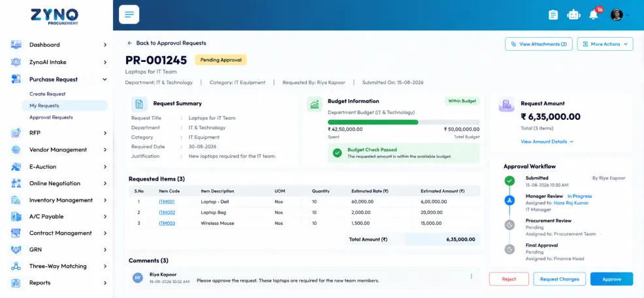Open item code ITM003 link
Image resolution: width=644 pixels, height=298 pixels.
tap(167, 224)
